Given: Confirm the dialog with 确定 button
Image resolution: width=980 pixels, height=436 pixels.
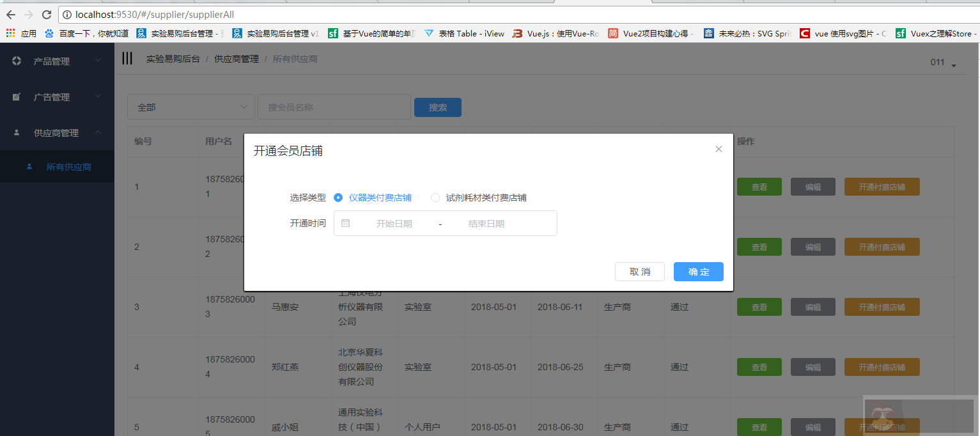Looking at the screenshot, I should (698, 271).
